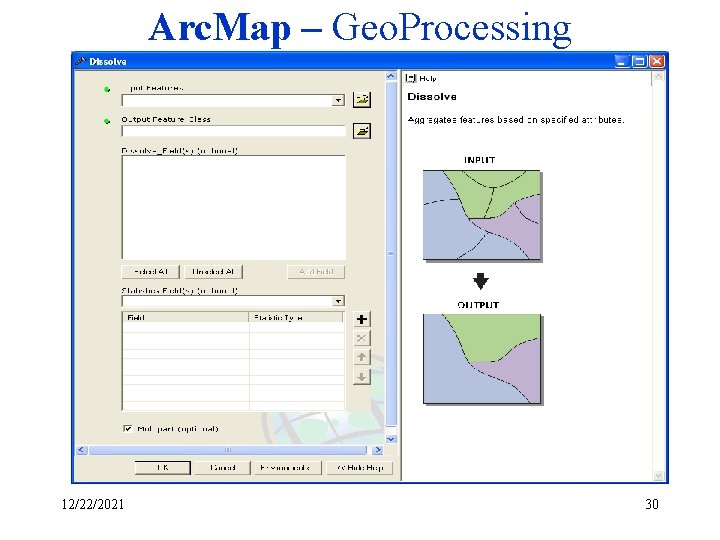Screen dimensions: 720x540
Task: Click the Add Field button
Action: coord(316,272)
